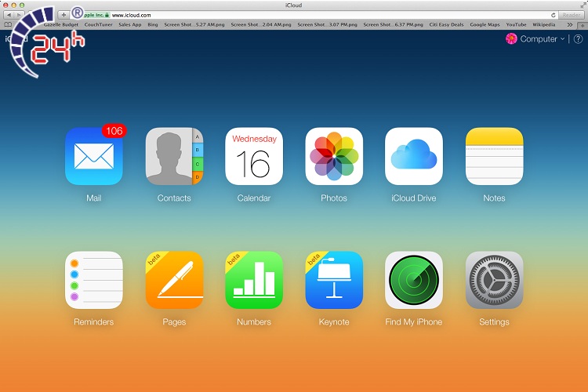Click the account avatar flower icon
The height and width of the screenshot is (392, 588).
coord(511,38)
